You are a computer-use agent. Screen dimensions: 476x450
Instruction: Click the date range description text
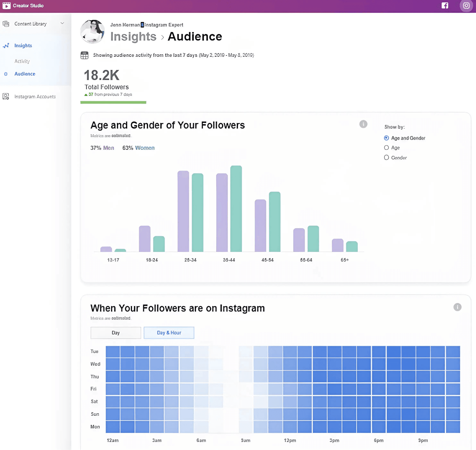[174, 55]
